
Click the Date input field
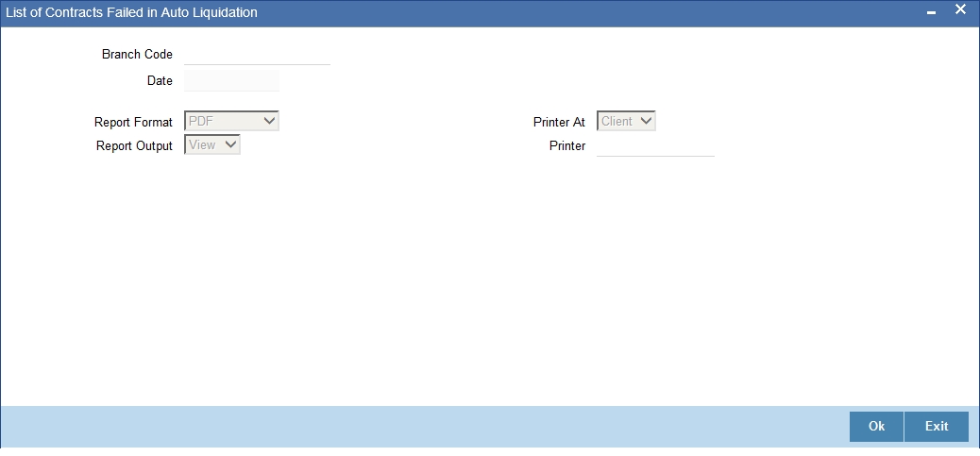pyautogui.click(x=231, y=80)
